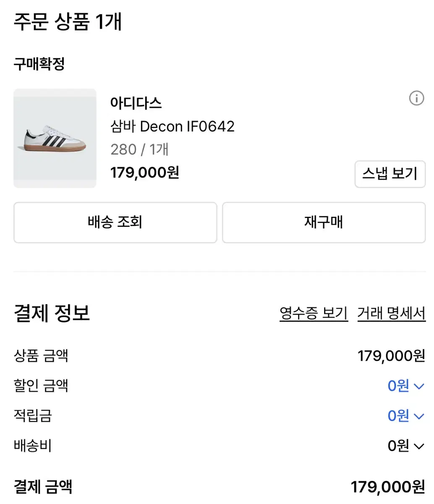
Task: Expand the 적립금 chevron arrow
Action: [419, 416]
